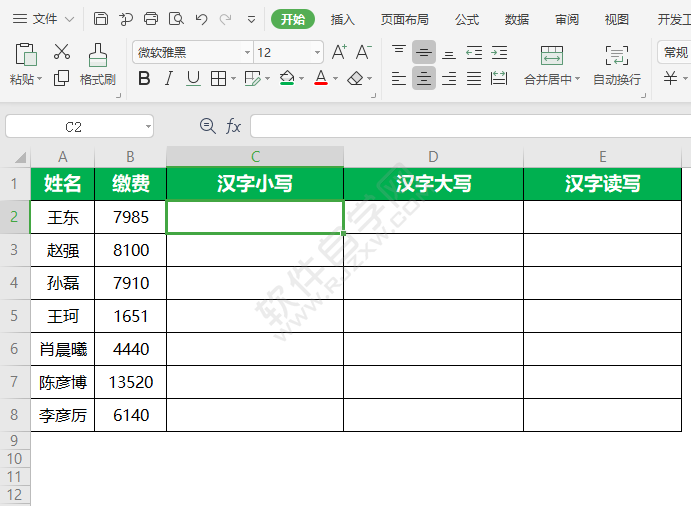Apply the red font color A
691x506 pixels.
point(321,78)
